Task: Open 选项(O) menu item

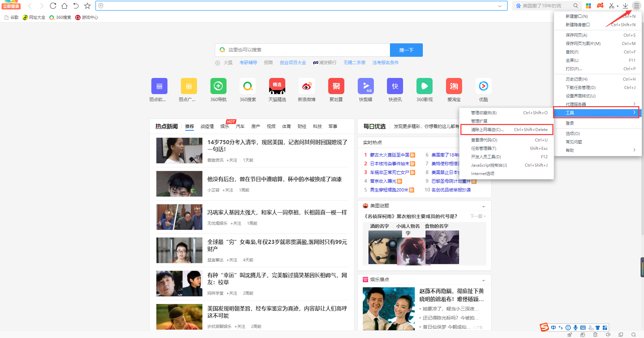Action: [x=598, y=133]
